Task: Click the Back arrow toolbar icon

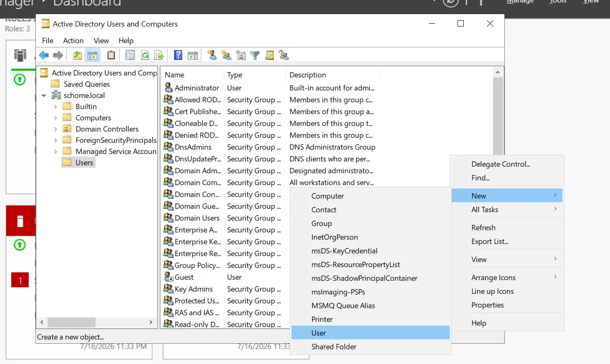Action: tap(44, 55)
